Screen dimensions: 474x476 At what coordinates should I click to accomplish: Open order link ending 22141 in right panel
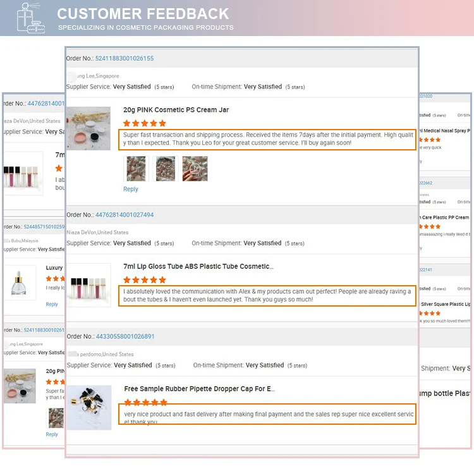coord(426,270)
